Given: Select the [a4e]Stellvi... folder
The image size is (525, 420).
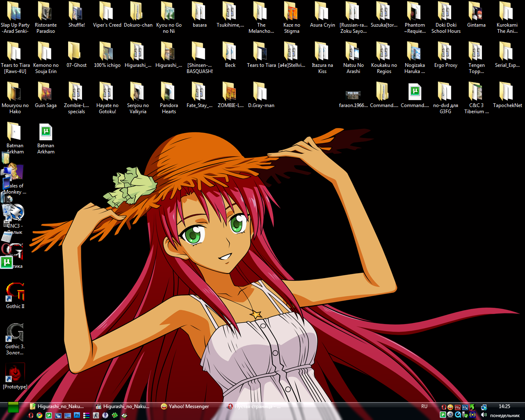Looking at the screenshot, I should tap(292, 55).
